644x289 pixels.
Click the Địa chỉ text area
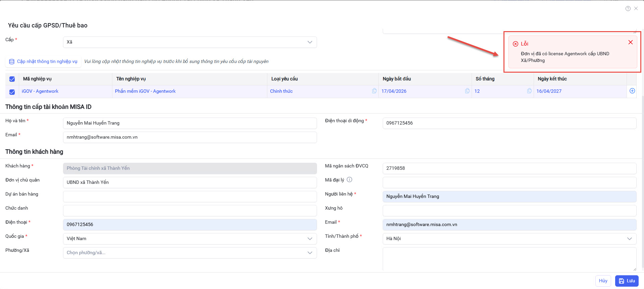(509, 259)
